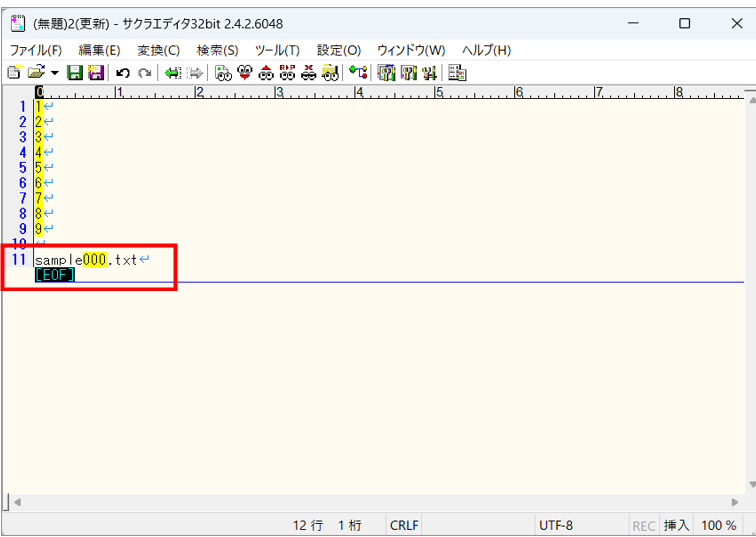Launch Grep from the toolbar
Image resolution: width=756 pixels, height=537 pixels.
pos(330,73)
